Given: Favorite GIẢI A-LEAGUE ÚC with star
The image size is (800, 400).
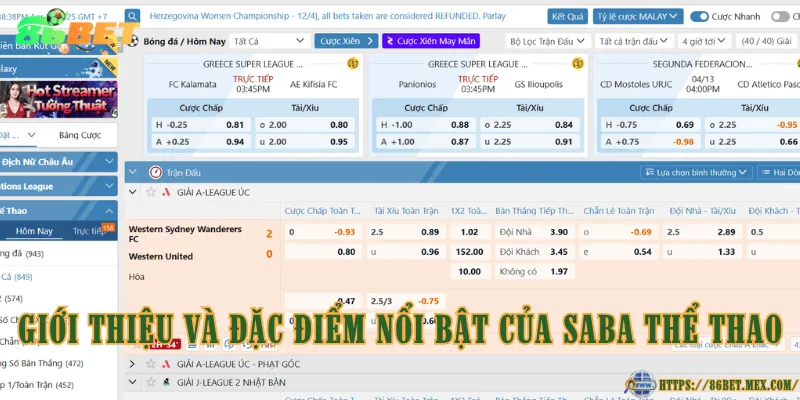Looking at the screenshot, I should pos(151,192).
